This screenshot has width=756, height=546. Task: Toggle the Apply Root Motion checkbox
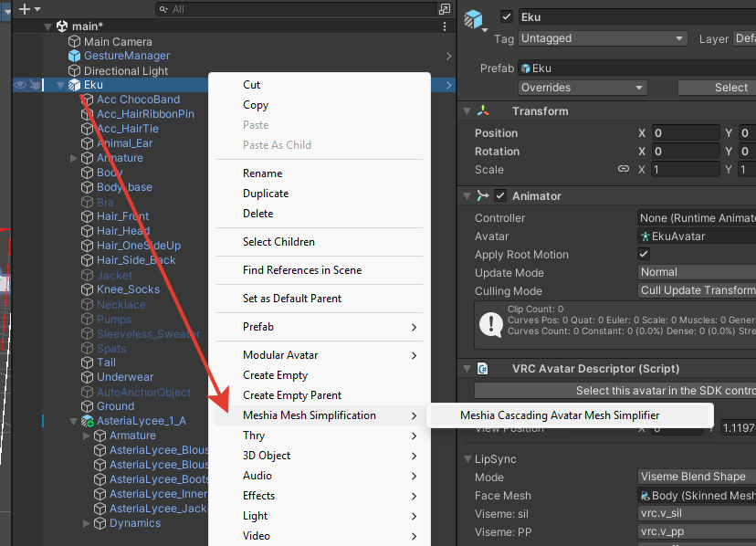tap(644, 255)
